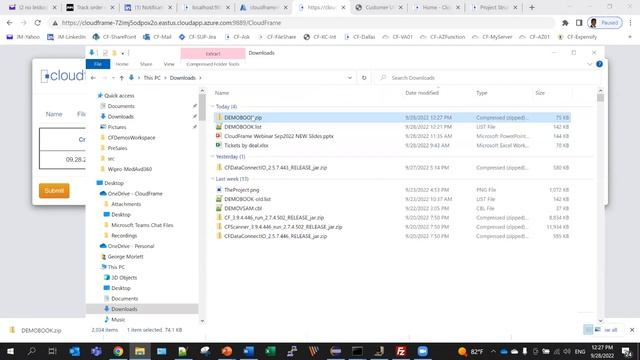This screenshot has width=640, height=360.
Task: Open 3D Objects under This PC
Action: click(124, 278)
